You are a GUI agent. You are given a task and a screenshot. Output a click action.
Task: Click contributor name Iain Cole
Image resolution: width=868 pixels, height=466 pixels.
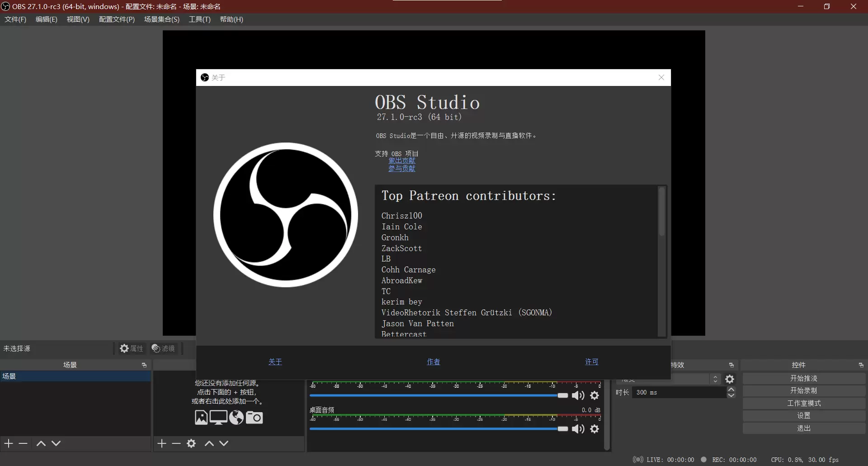(x=401, y=227)
